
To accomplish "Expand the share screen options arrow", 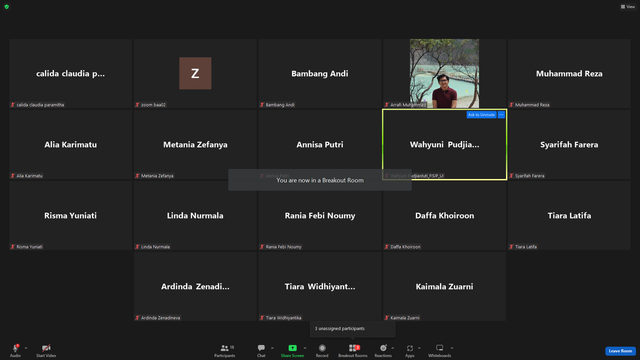I will click(x=305, y=348).
